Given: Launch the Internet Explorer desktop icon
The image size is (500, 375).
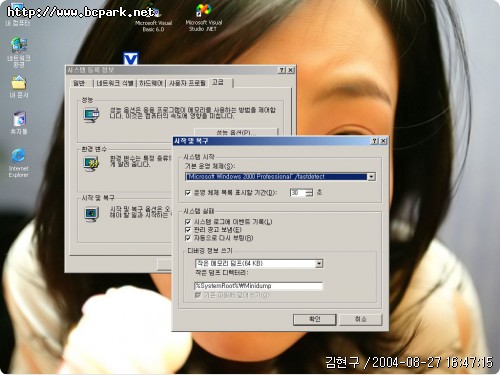Looking at the screenshot, I should click(x=18, y=162).
